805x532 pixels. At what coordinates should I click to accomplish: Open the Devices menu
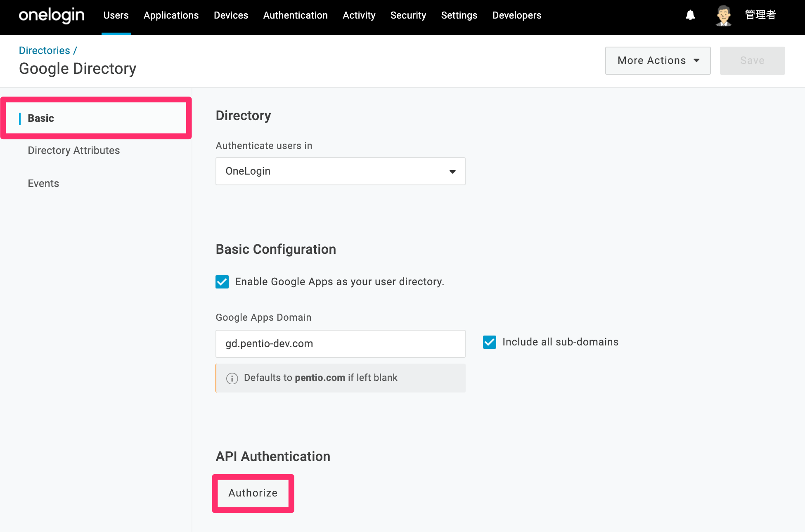(x=231, y=15)
